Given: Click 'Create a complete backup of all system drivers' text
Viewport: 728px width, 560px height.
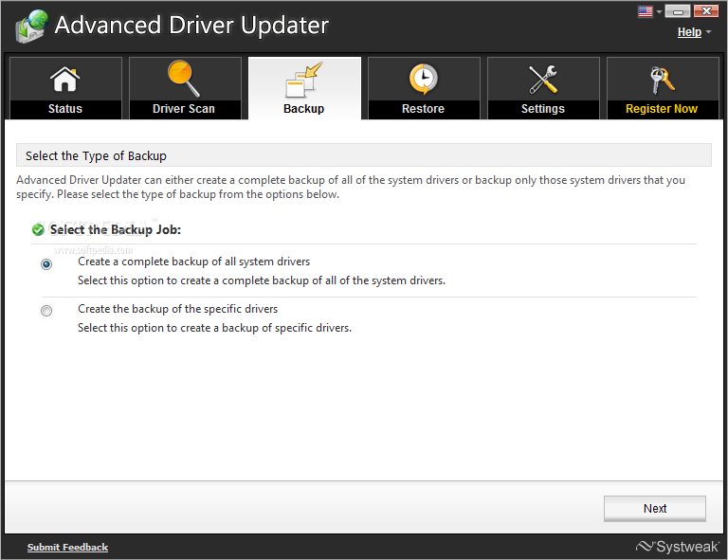Looking at the screenshot, I should (193, 262).
